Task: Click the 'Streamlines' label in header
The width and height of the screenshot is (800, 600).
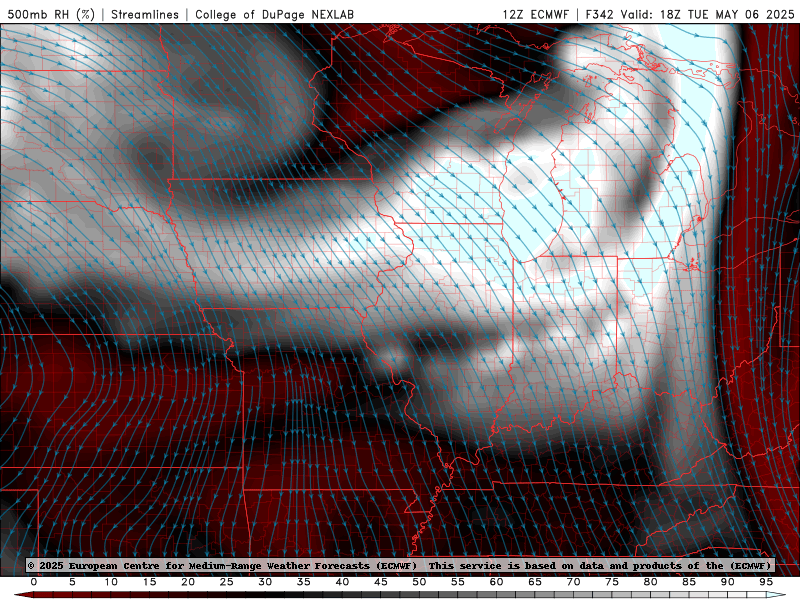Action: pos(145,14)
